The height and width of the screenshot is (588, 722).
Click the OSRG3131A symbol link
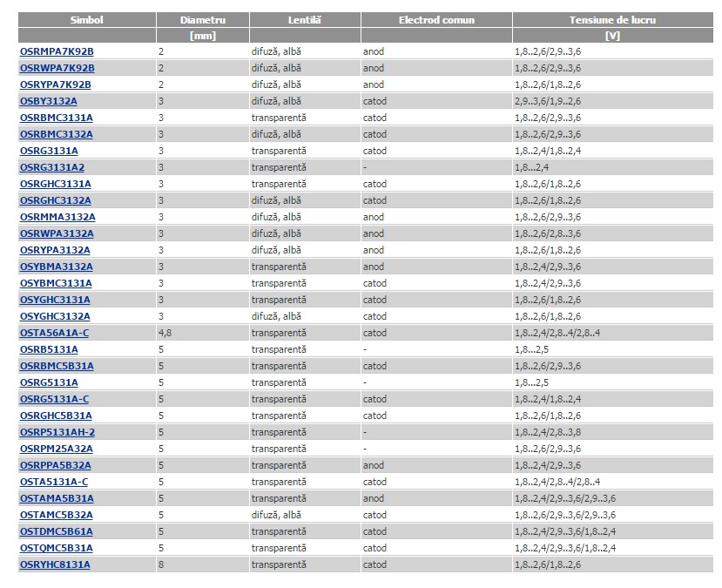[49, 151]
